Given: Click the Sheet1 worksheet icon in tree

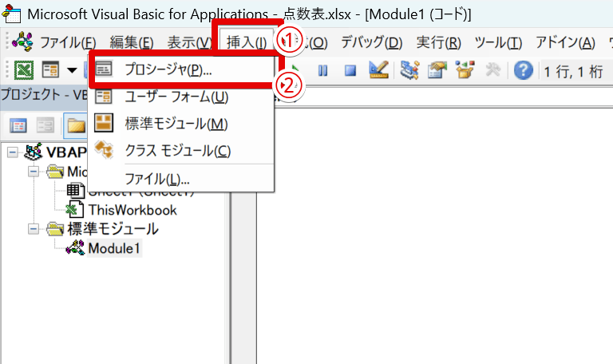Looking at the screenshot, I should point(76,191).
